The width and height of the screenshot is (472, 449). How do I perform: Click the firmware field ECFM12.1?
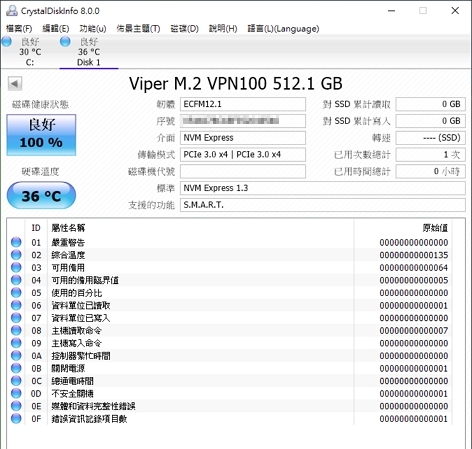[243, 104]
